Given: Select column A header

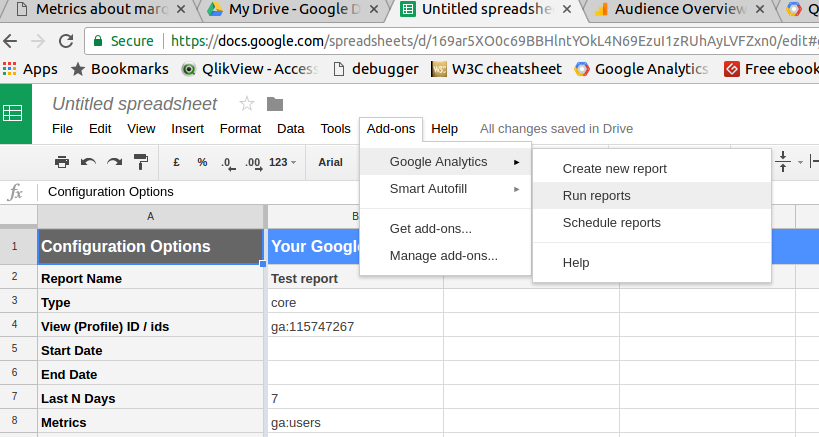Looking at the screenshot, I should [x=150, y=216].
